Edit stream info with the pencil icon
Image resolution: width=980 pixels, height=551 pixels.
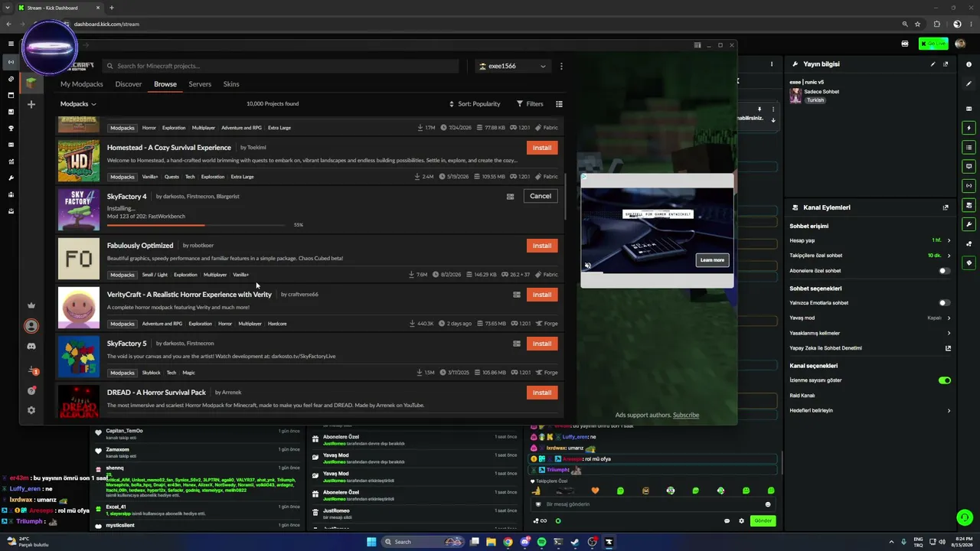[x=933, y=64]
